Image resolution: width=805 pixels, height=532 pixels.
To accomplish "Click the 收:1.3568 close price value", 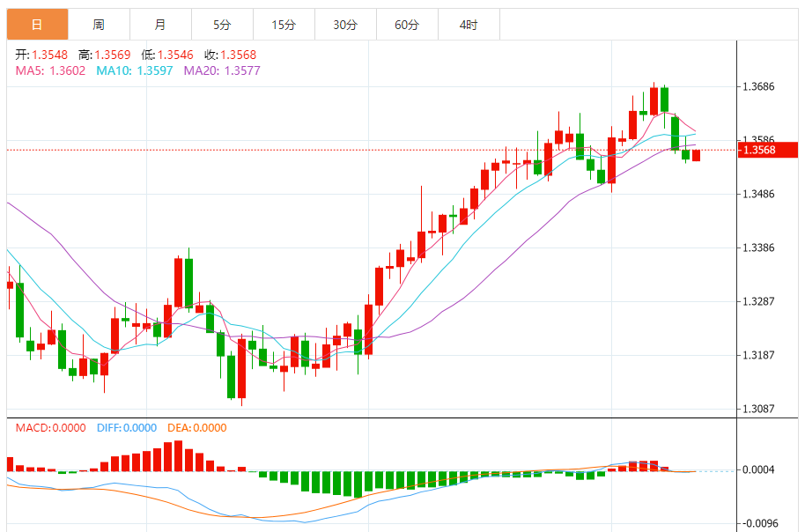I will tap(230, 55).
